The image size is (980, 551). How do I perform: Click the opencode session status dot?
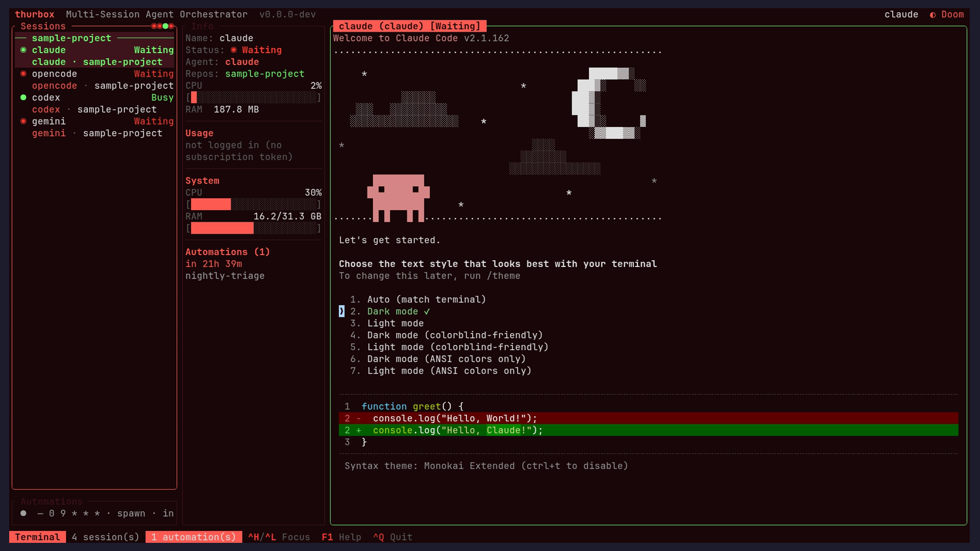[23, 74]
